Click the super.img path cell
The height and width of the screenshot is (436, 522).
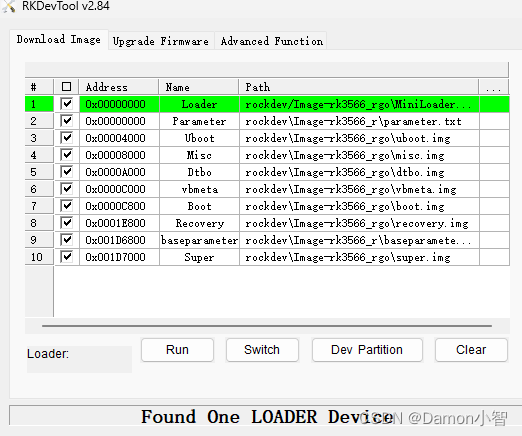pyautogui.click(x=359, y=257)
